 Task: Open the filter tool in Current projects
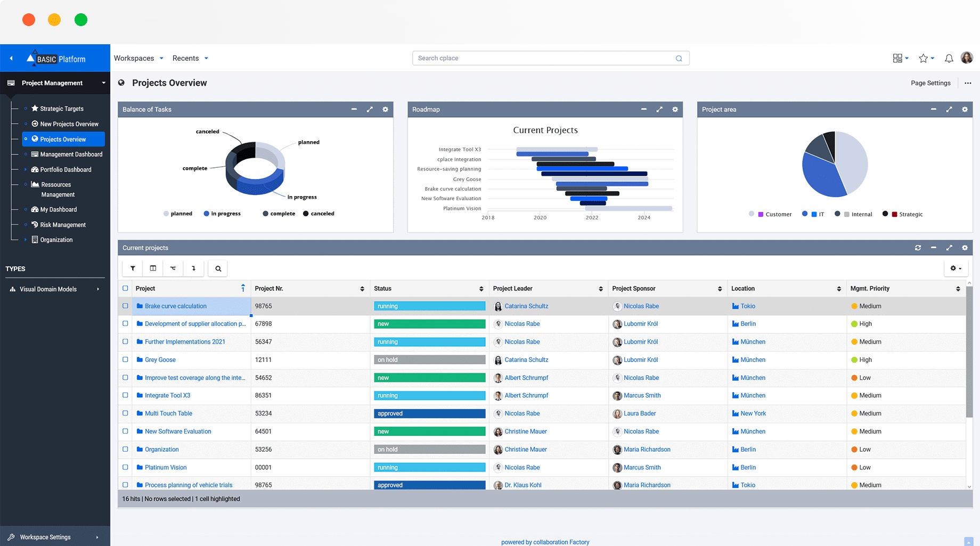132,268
